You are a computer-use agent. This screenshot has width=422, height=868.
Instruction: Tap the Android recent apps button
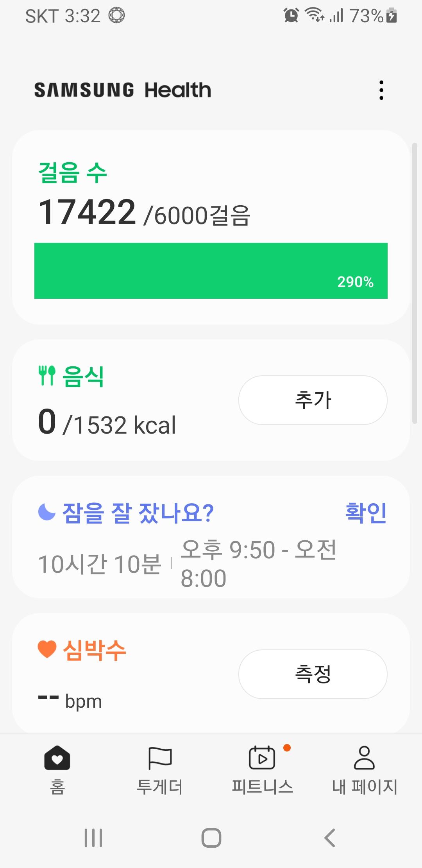(93, 838)
